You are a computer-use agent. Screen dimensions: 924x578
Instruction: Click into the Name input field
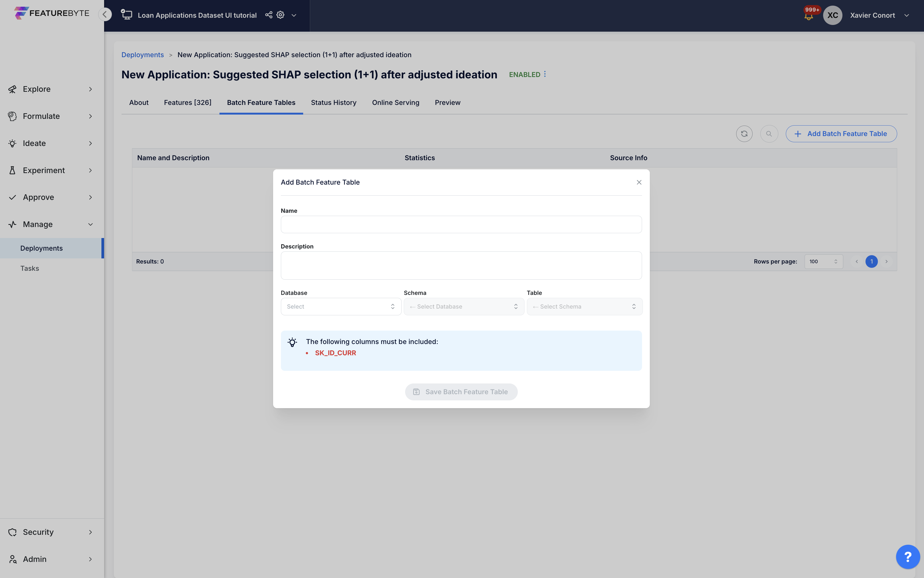tap(461, 224)
